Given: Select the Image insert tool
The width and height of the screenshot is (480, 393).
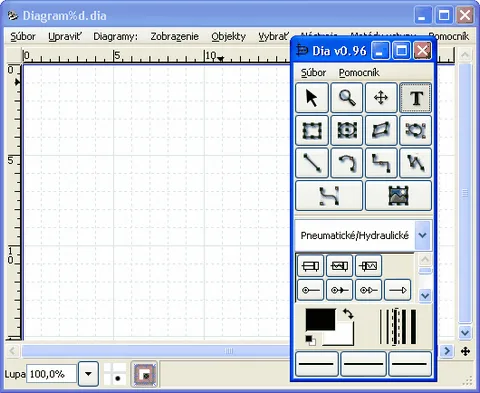Looking at the screenshot, I should pos(398,196).
